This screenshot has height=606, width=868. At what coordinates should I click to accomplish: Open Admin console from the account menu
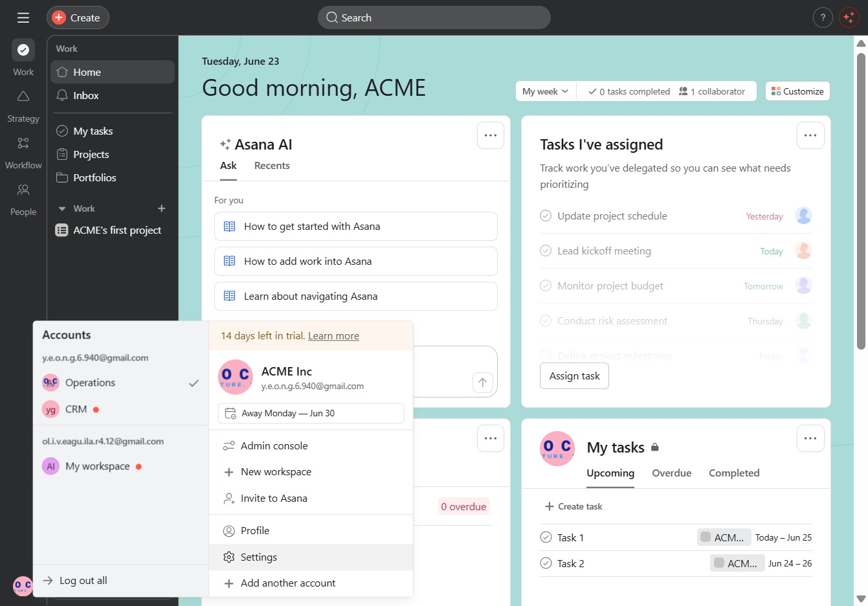pyautogui.click(x=311, y=445)
